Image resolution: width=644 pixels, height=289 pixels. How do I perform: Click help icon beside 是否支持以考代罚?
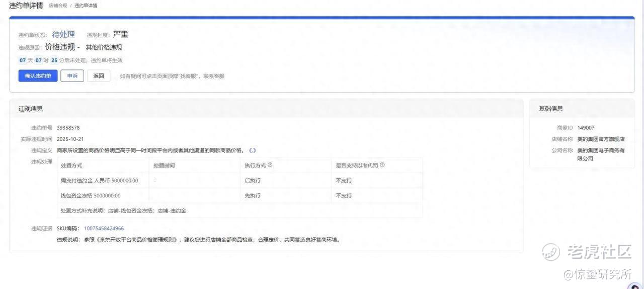[382, 165]
